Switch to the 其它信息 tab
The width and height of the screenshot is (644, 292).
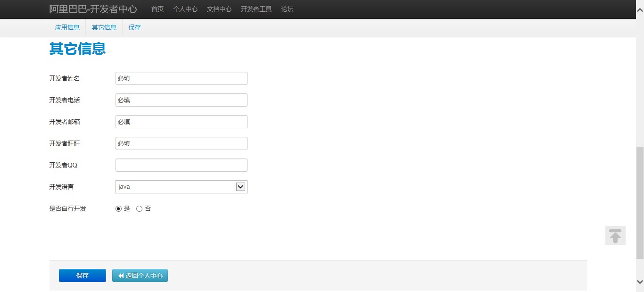click(104, 27)
